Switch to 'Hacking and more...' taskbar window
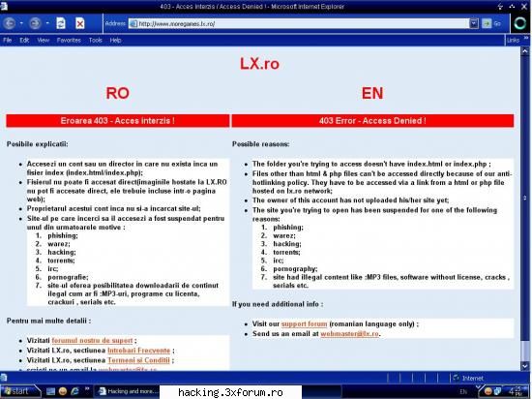This screenshot has height=399, width=532. pos(128,391)
